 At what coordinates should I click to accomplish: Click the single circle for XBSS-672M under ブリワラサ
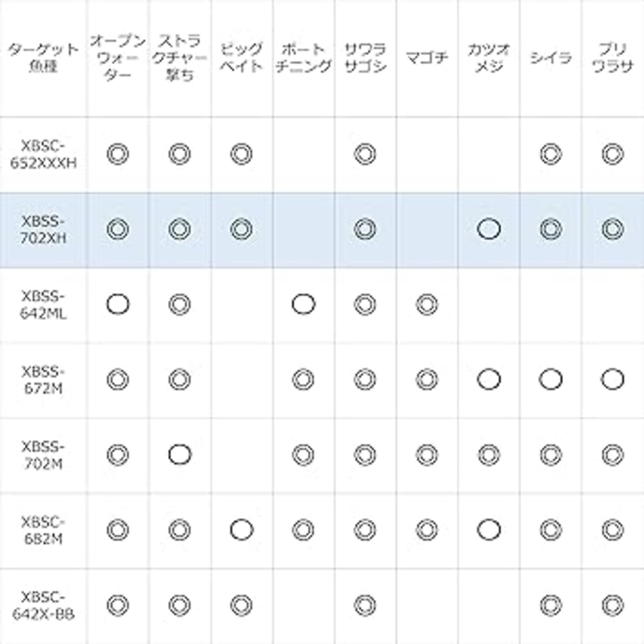pyautogui.click(x=612, y=379)
